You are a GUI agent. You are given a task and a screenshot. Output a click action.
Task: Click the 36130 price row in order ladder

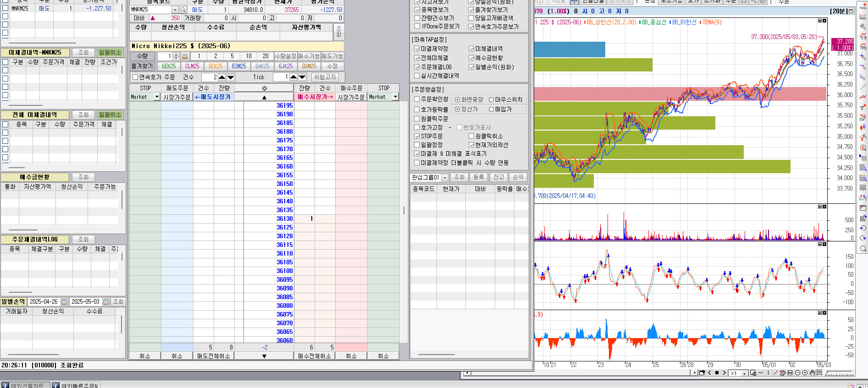point(284,219)
